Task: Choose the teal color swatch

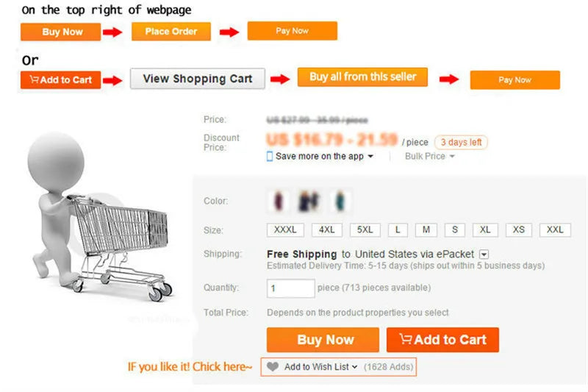Action: (340, 201)
